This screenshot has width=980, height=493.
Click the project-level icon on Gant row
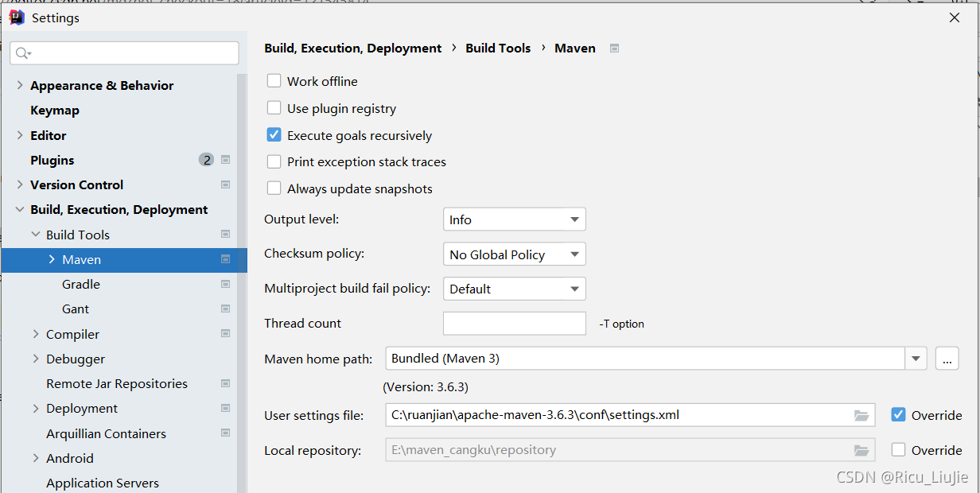[x=226, y=309]
